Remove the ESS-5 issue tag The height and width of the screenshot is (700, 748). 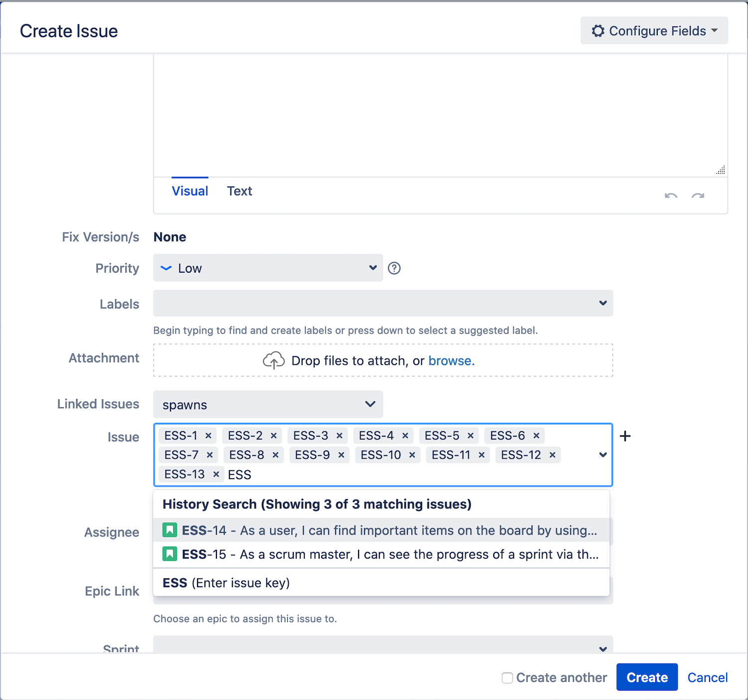471,436
